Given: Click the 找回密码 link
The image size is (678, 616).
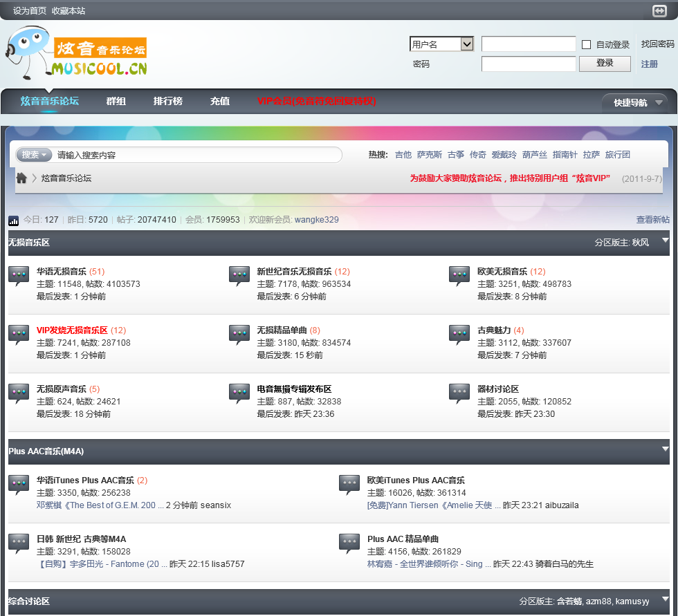Looking at the screenshot, I should [657, 44].
